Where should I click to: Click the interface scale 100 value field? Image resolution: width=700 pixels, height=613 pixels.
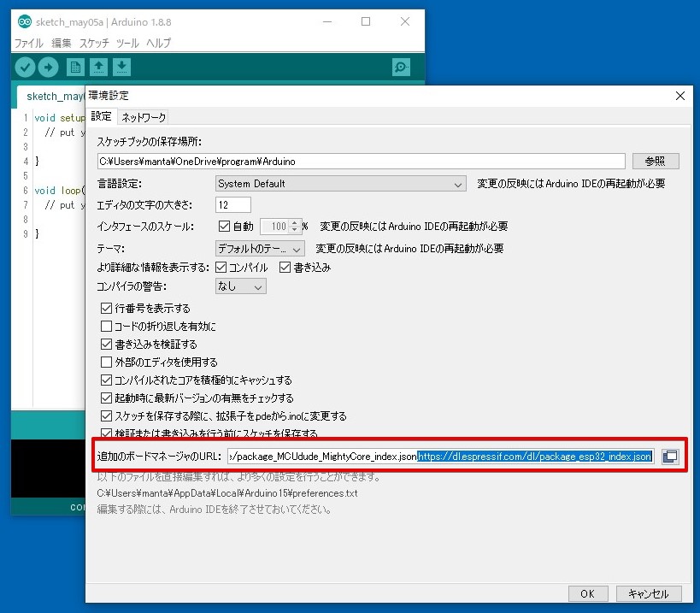click(x=275, y=227)
